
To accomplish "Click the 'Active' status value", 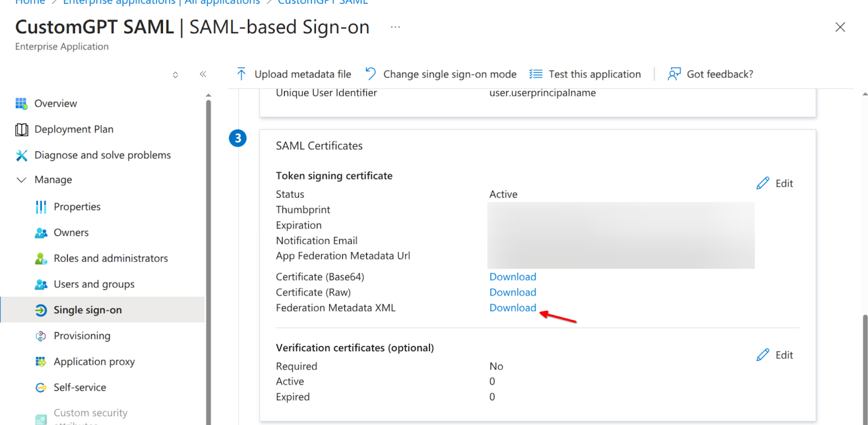I will point(503,194).
